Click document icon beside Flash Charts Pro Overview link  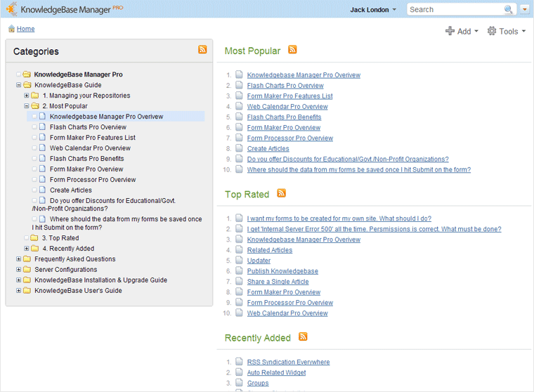(x=240, y=85)
